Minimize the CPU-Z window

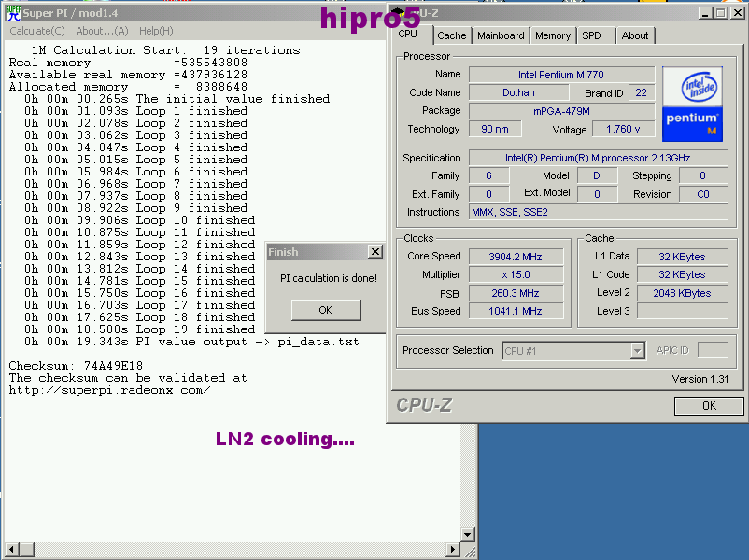click(705, 12)
